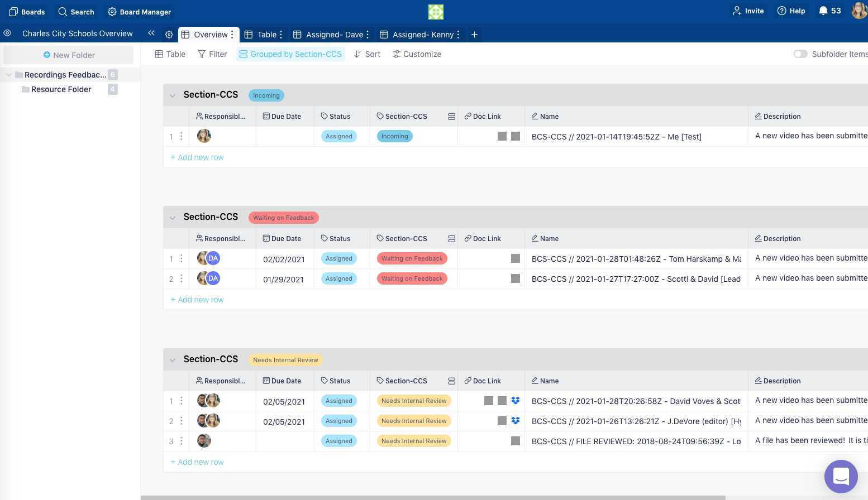The width and height of the screenshot is (868, 500).
Task: Click New Folder in the sidebar
Action: coord(69,55)
